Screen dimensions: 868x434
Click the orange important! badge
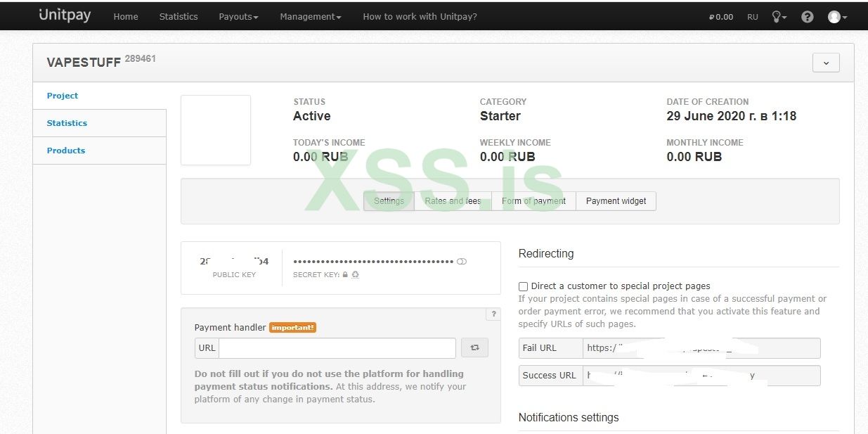pyautogui.click(x=293, y=327)
